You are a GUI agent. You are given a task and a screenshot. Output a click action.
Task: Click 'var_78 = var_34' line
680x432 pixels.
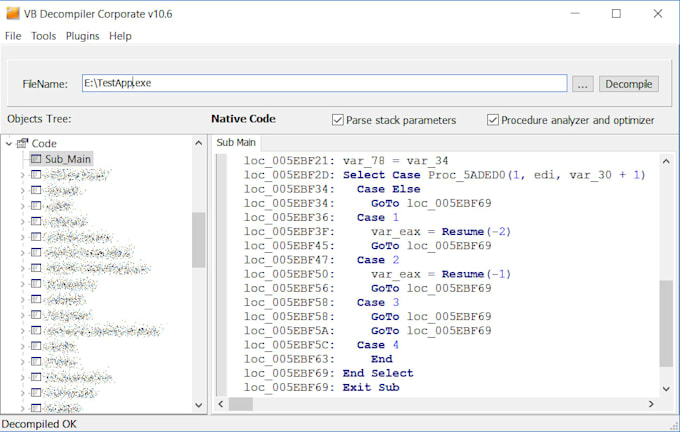(x=346, y=161)
